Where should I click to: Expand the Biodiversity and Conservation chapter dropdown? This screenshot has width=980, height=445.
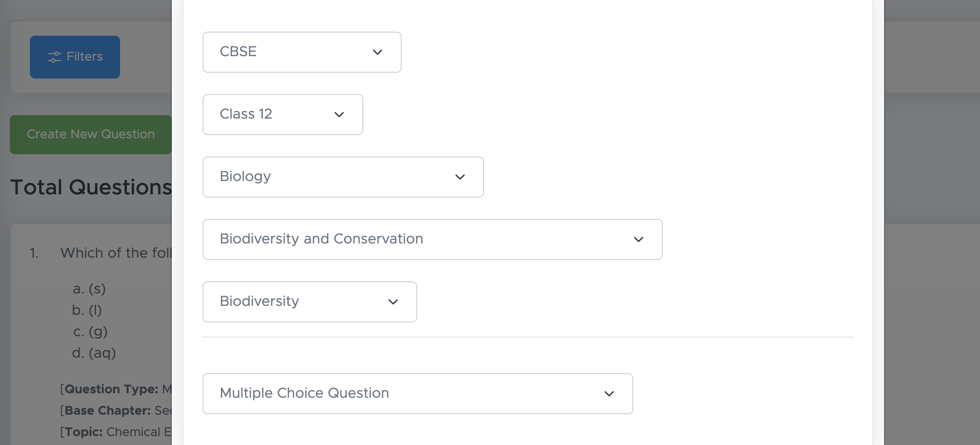(x=432, y=239)
